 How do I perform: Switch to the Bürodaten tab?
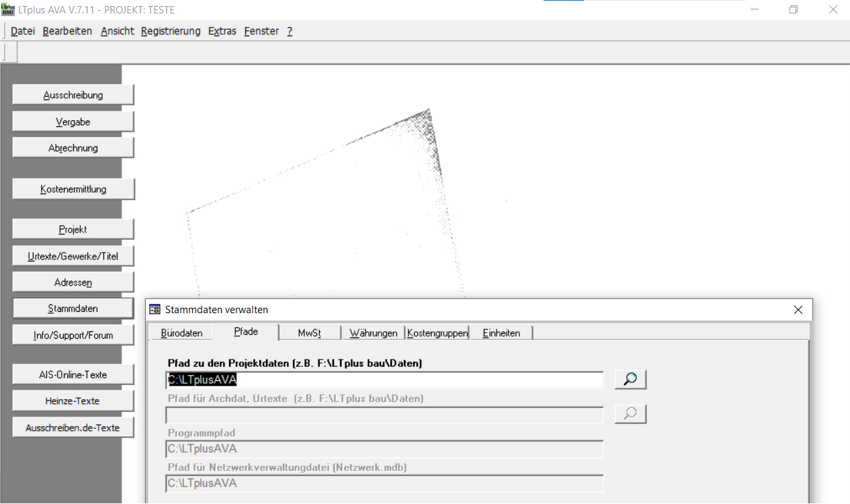click(181, 333)
